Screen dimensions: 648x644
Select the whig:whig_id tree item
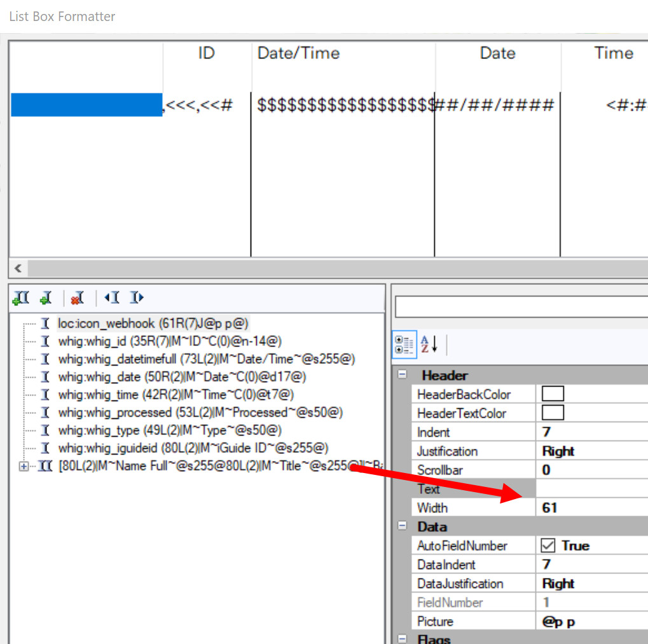[170, 341]
